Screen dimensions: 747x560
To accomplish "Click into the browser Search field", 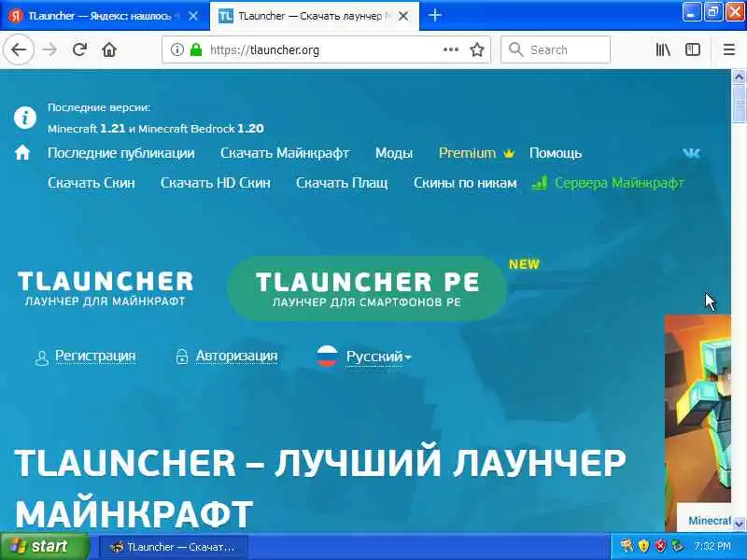I will pos(555,49).
